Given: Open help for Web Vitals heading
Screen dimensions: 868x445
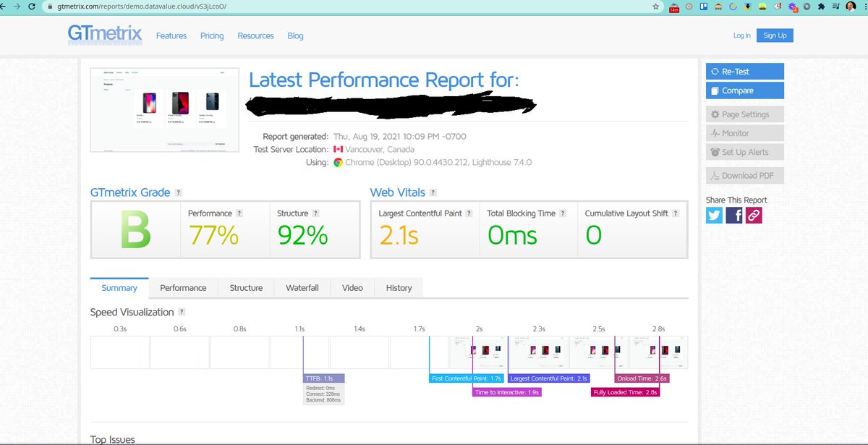Looking at the screenshot, I should (x=433, y=192).
